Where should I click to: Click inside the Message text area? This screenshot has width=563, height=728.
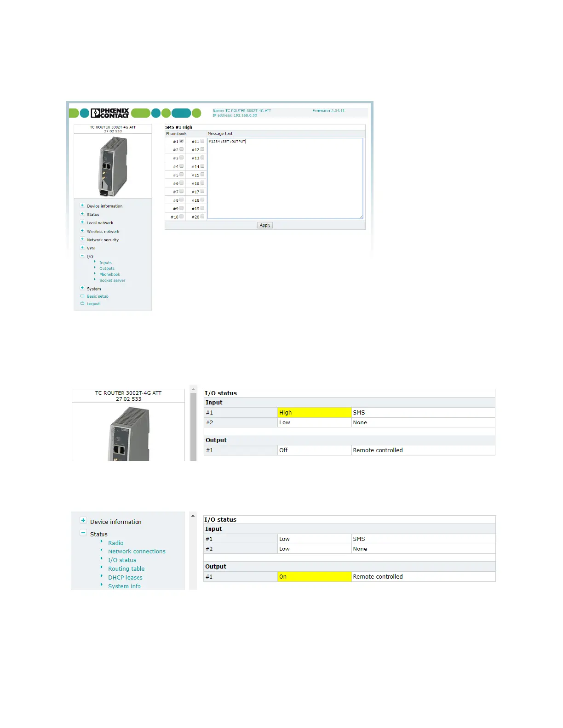285,178
